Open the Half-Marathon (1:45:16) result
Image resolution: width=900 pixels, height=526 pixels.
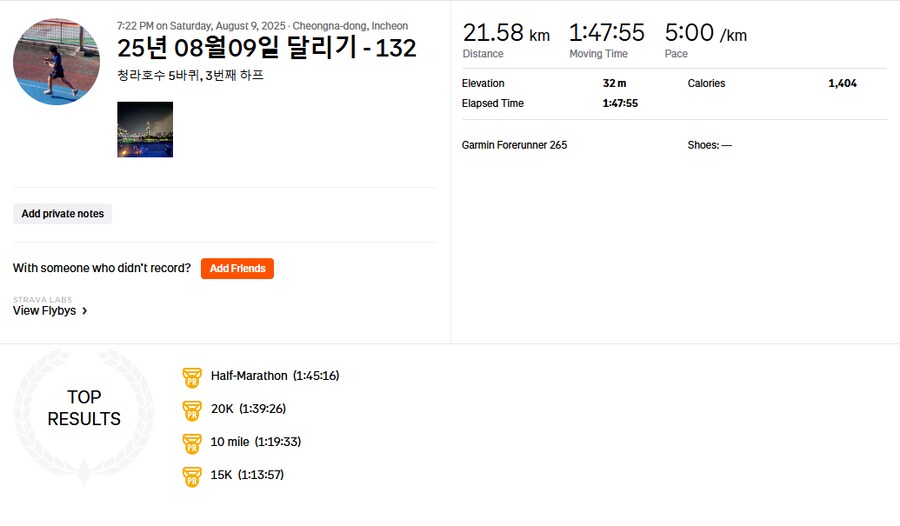point(275,376)
